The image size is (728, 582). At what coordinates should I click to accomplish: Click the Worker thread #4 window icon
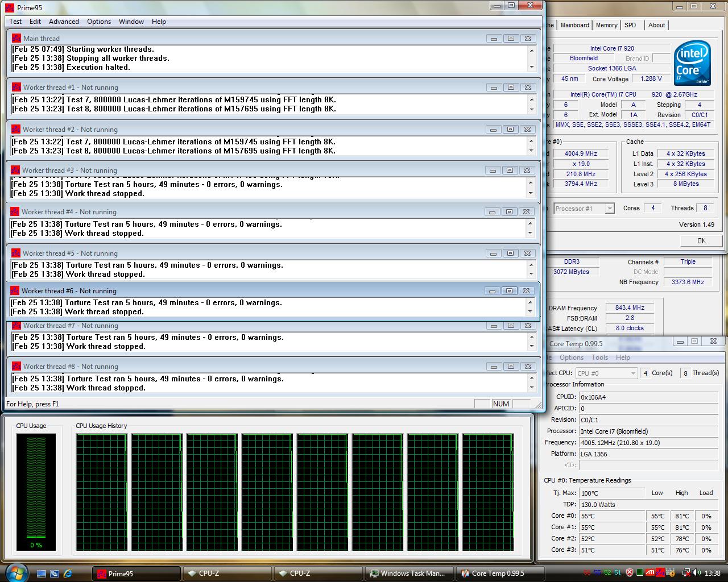tap(15, 211)
